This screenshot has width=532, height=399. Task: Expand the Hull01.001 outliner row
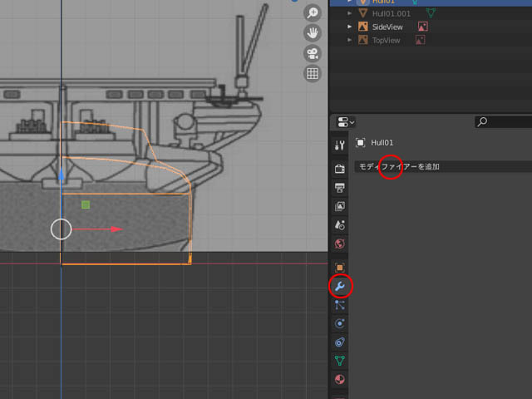[x=349, y=13]
